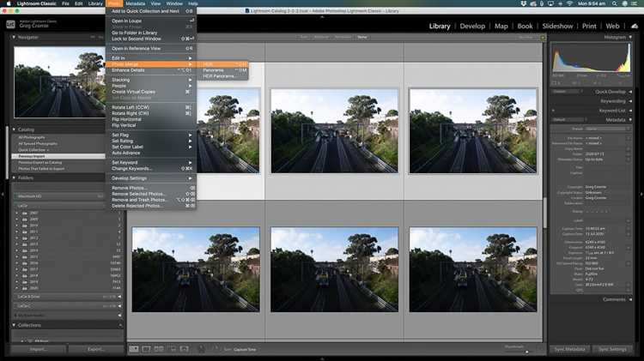Image resolution: width=644 pixels, height=361 pixels.
Task: Select bottom-left photo thumbnail in grid
Action: point(196,269)
